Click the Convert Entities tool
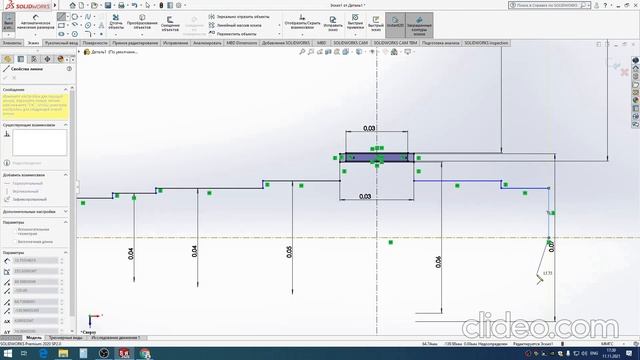Image resolution: width=640 pixels, height=360 pixels. pyautogui.click(x=142, y=22)
